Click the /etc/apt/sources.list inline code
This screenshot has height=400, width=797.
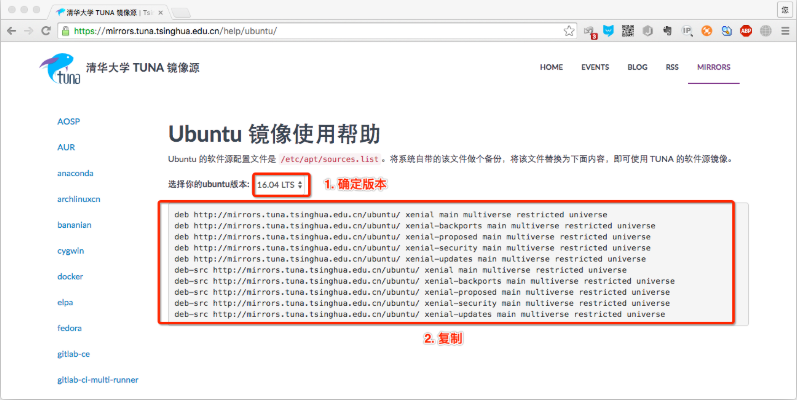[329, 160]
